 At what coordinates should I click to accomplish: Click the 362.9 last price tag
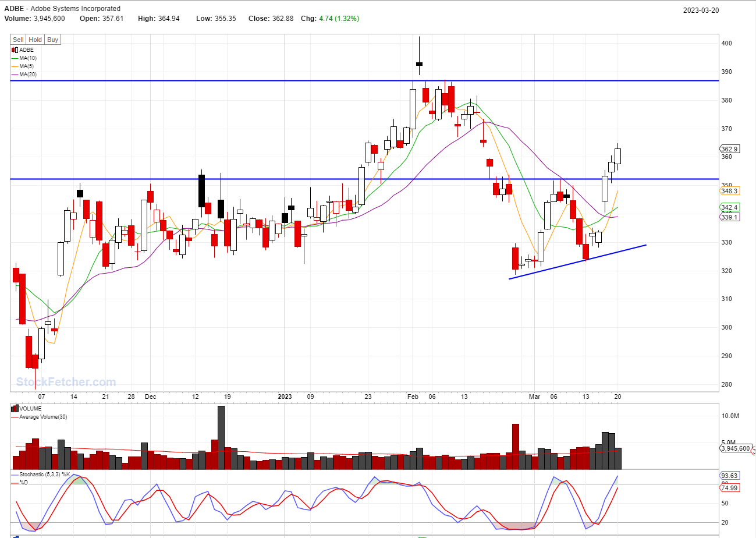pos(730,149)
